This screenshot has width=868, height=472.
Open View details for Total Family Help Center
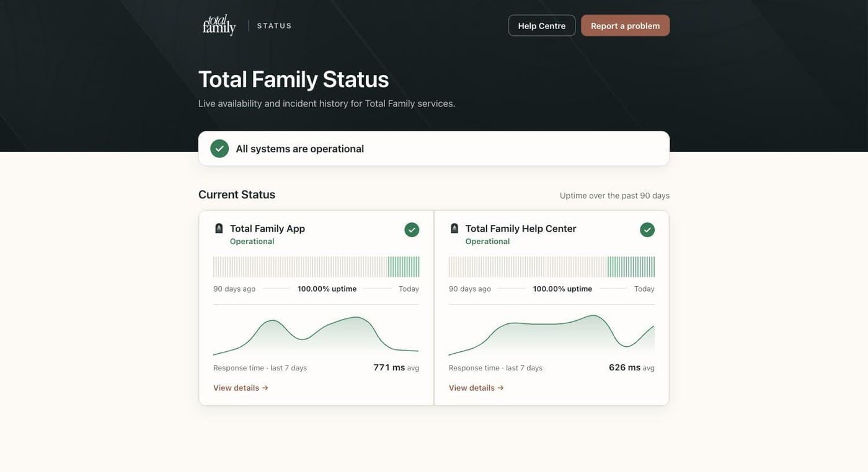click(476, 388)
